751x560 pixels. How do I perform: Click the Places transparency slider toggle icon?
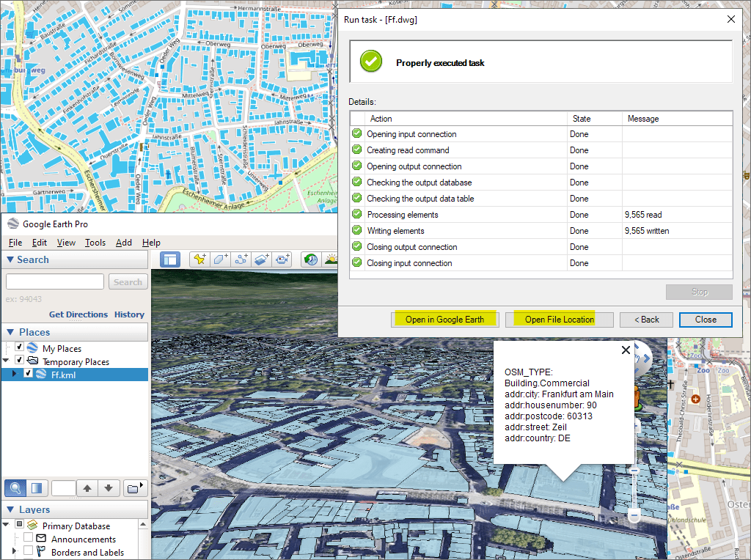pos(37,488)
